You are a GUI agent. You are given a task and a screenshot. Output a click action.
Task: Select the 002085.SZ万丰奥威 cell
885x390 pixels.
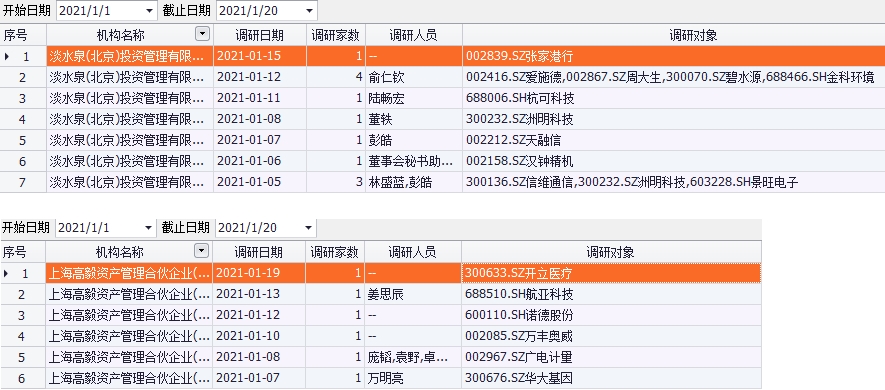pos(611,336)
